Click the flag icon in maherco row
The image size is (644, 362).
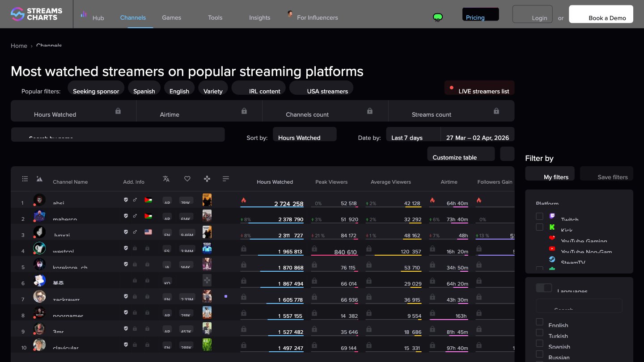point(148,216)
